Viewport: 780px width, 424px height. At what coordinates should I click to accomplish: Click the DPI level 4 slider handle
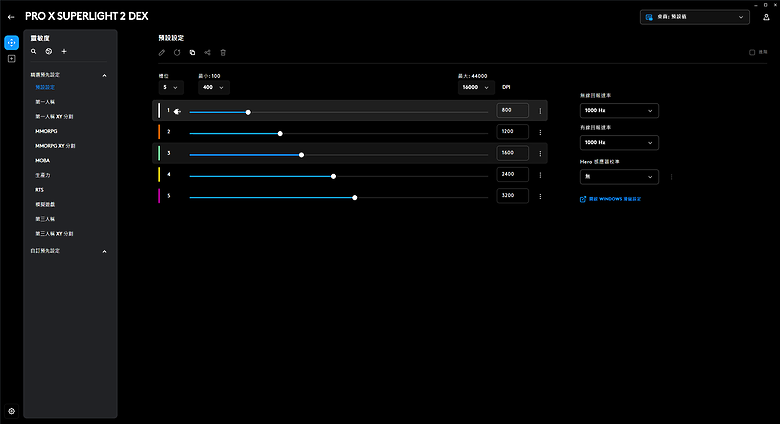pos(333,177)
